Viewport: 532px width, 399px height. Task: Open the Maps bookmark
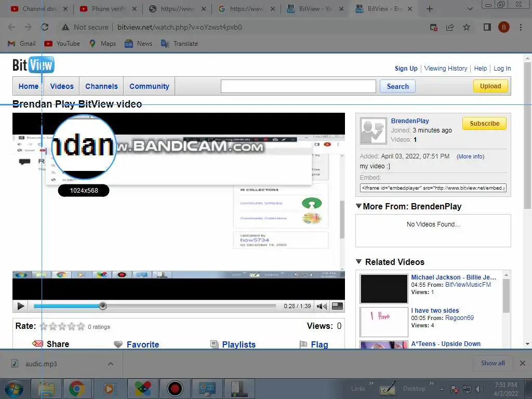[x=102, y=44]
